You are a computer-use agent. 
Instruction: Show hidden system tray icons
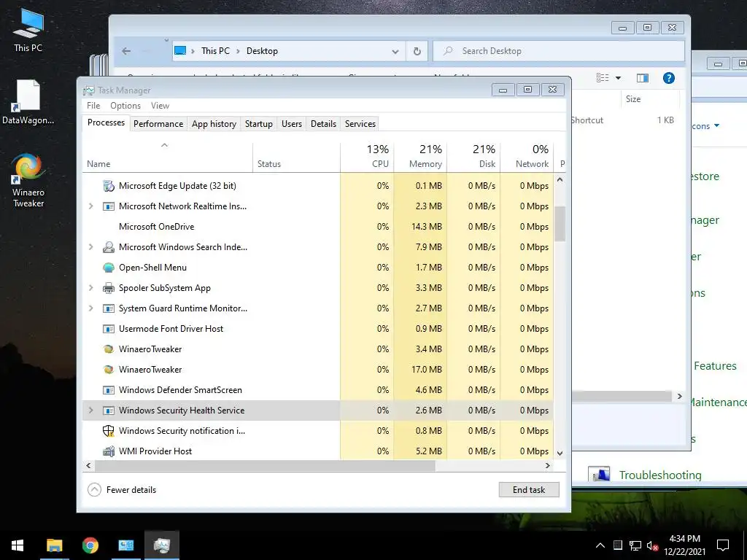coord(600,545)
